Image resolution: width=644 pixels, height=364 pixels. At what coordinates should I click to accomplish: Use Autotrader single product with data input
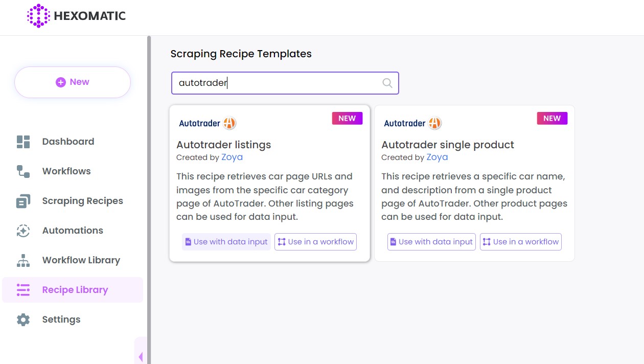[x=431, y=242]
